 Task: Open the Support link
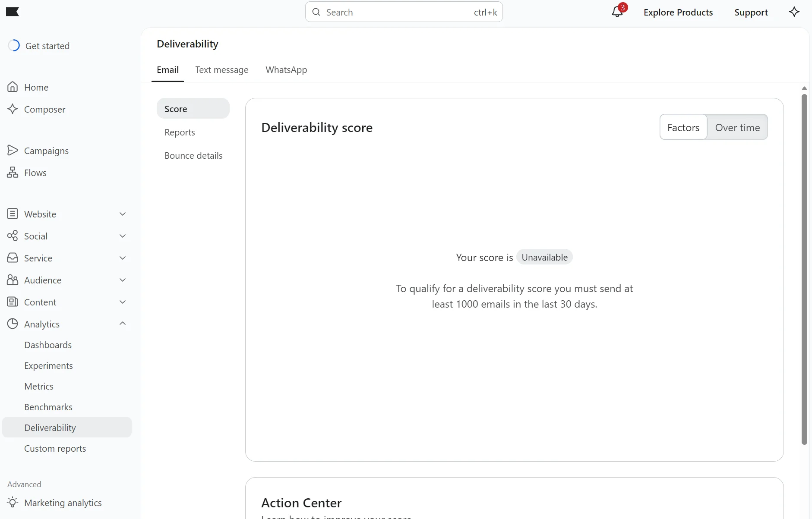[x=751, y=12]
